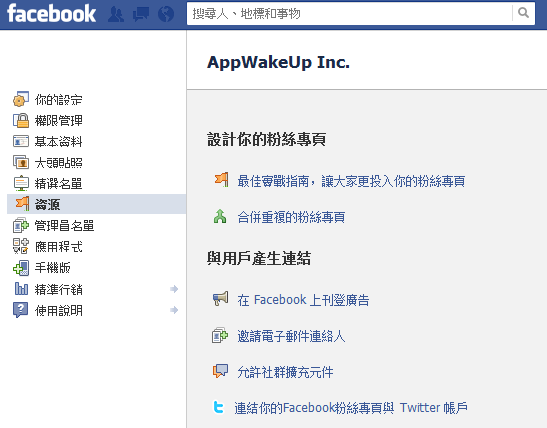Click the 大頭貼照 photo icon

21,162
